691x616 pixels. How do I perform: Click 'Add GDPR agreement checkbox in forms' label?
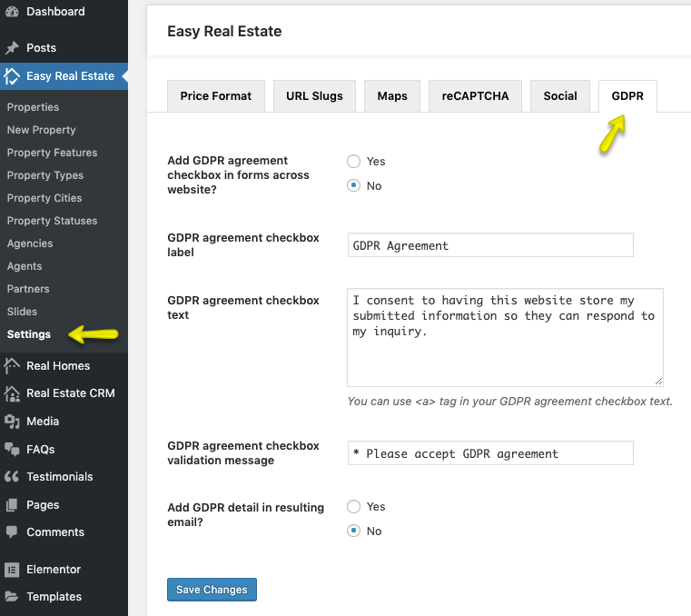pos(239,175)
